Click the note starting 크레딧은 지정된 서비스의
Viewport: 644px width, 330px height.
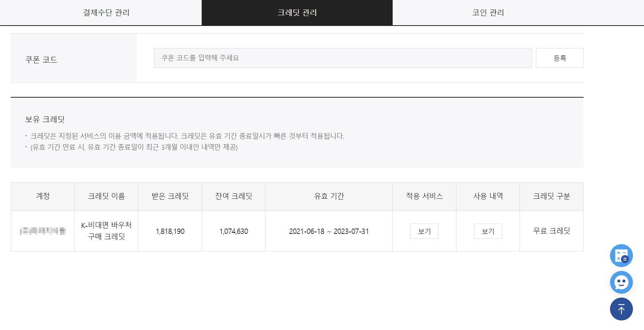187,136
